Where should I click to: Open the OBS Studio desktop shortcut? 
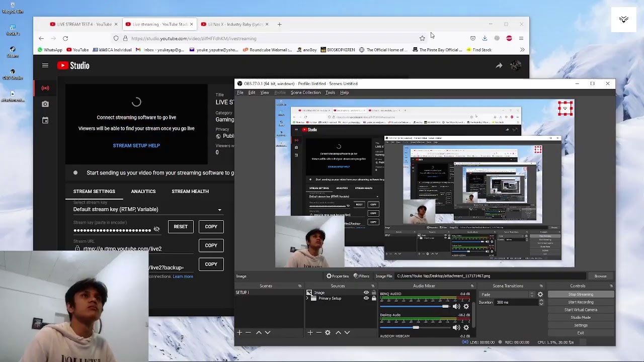[13, 73]
